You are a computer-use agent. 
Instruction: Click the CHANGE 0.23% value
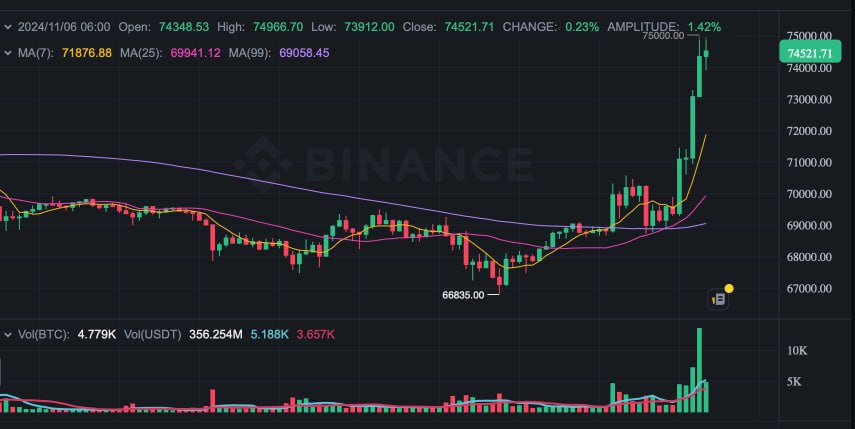point(582,27)
